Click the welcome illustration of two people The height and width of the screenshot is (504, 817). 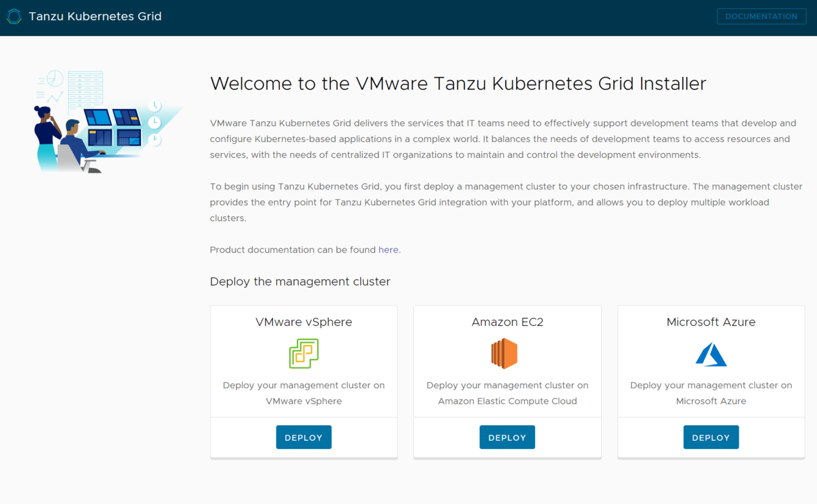coord(108,121)
